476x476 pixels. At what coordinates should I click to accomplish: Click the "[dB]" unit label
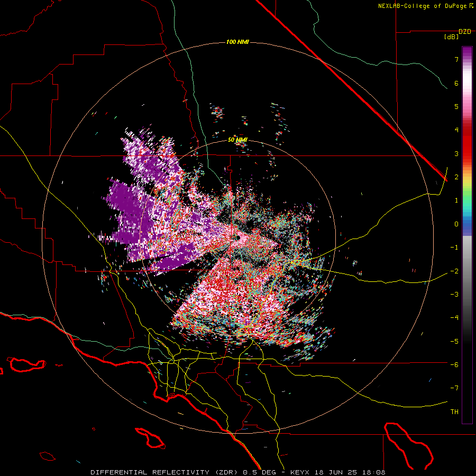452,37
